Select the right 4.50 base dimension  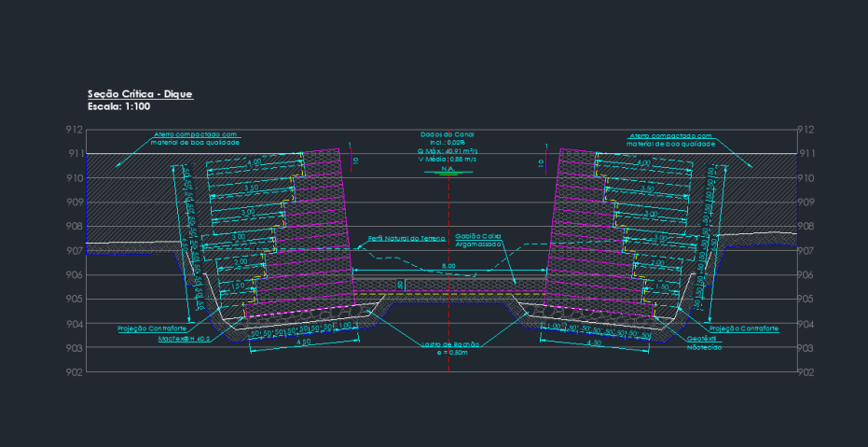[x=594, y=342]
